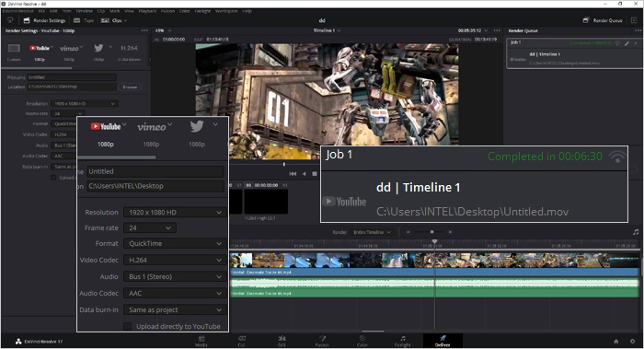Expand the Twitter preset chevron
Screen dimensions: 644x349
[110, 47]
